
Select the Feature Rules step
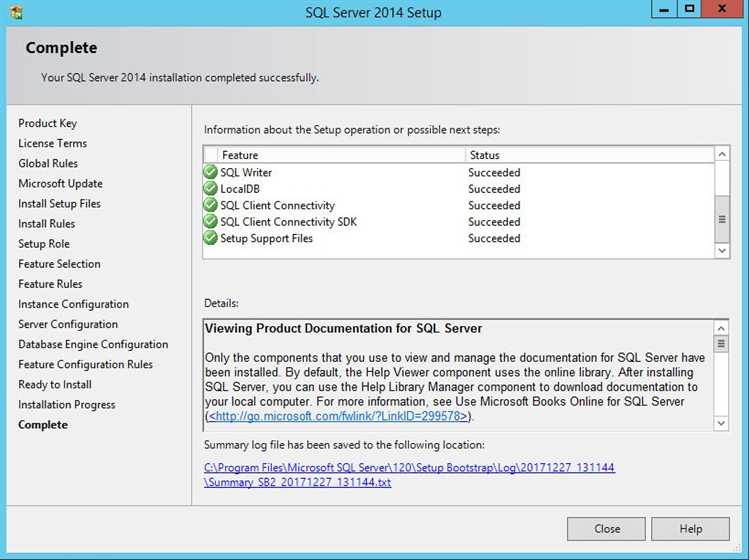pyautogui.click(x=50, y=284)
